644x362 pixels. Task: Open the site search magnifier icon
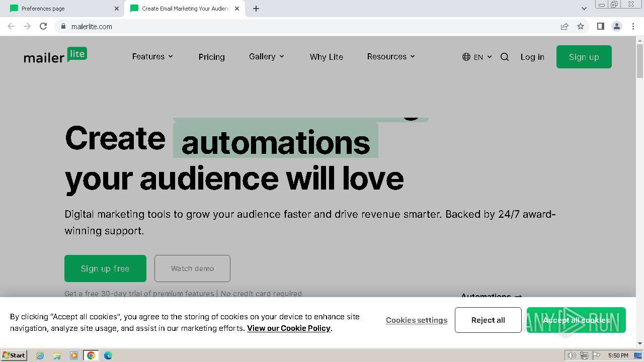coord(505,57)
